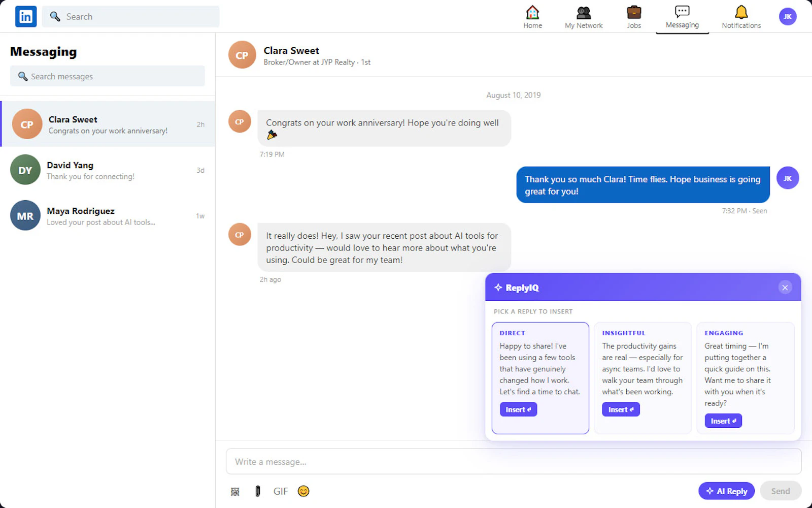This screenshot has height=508, width=812.
Task: Open the JK profile avatar menu
Action: pos(788,16)
